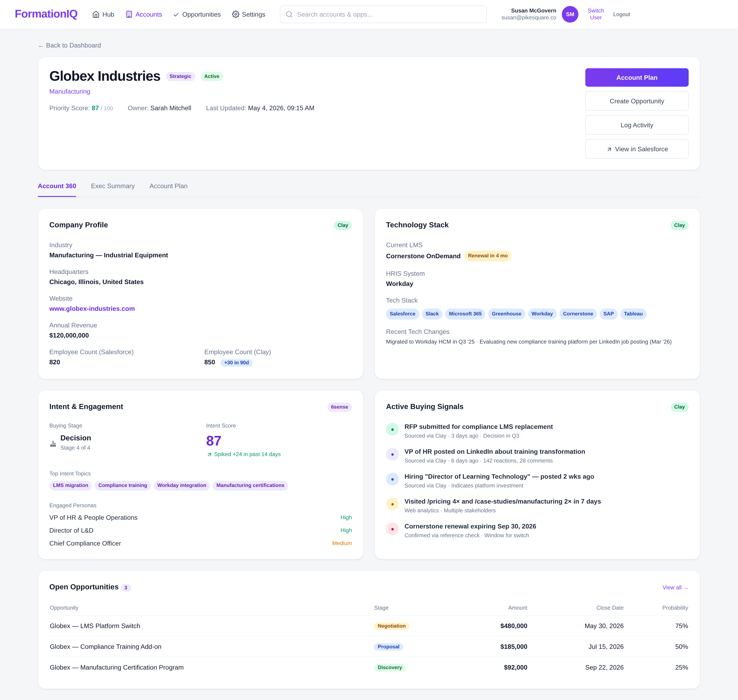The height and width of the screenshot is (700, 738).
Task: Open the Accounts menu item
Action: pyautogui.click(x=144, y=14)
